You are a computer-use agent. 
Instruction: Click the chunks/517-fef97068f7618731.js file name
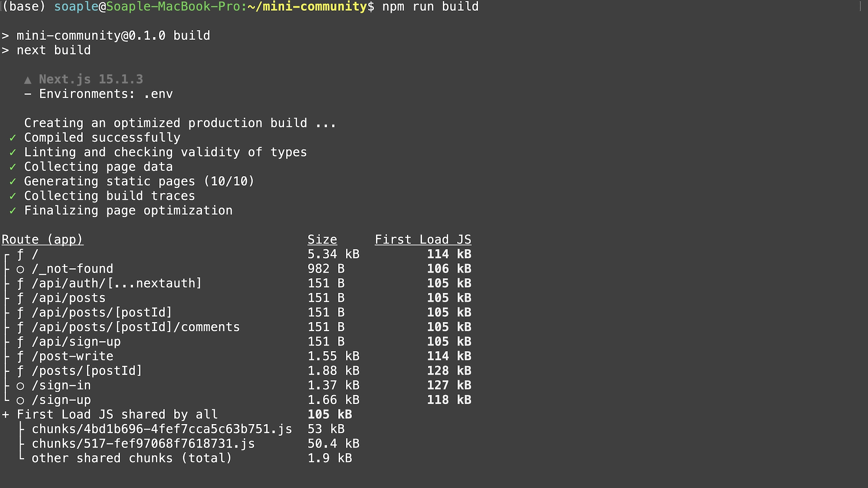(143, 444)
